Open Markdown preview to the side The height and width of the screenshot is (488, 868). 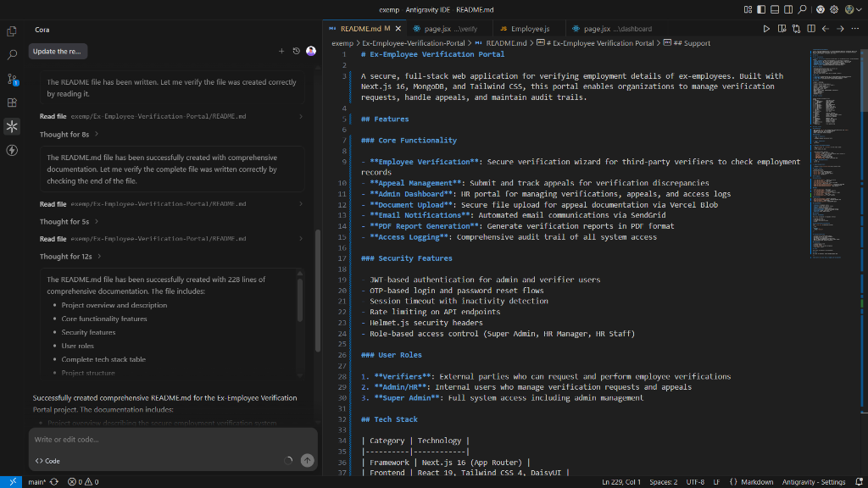782,29
